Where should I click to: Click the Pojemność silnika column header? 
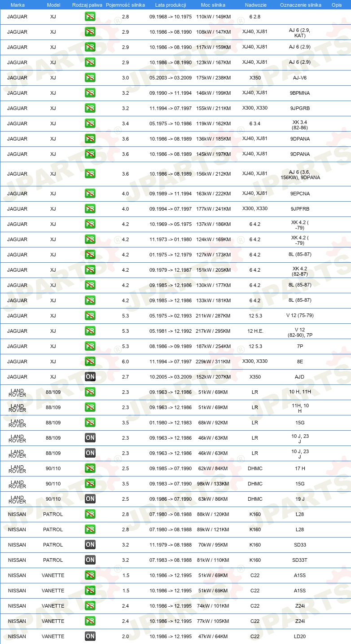tap(125, 5)
